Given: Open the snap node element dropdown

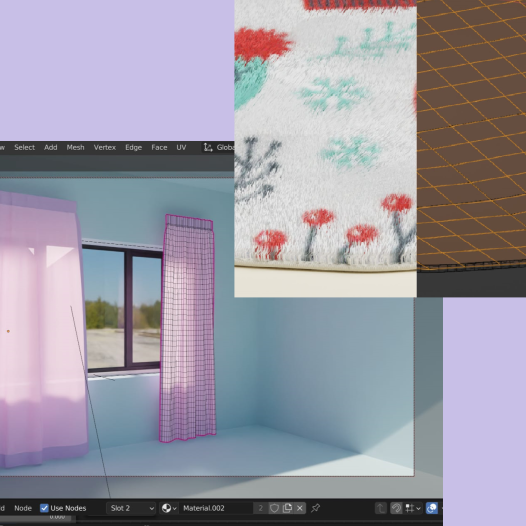Looking at the screenshot, I should click(x=413, y=508).
